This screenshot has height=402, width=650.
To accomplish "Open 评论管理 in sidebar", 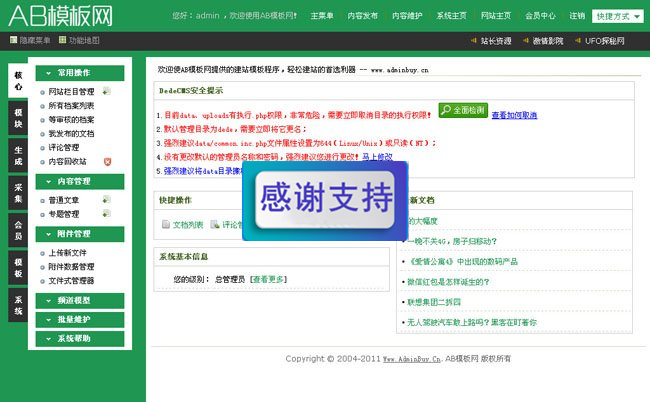I will tap(64, 148).
